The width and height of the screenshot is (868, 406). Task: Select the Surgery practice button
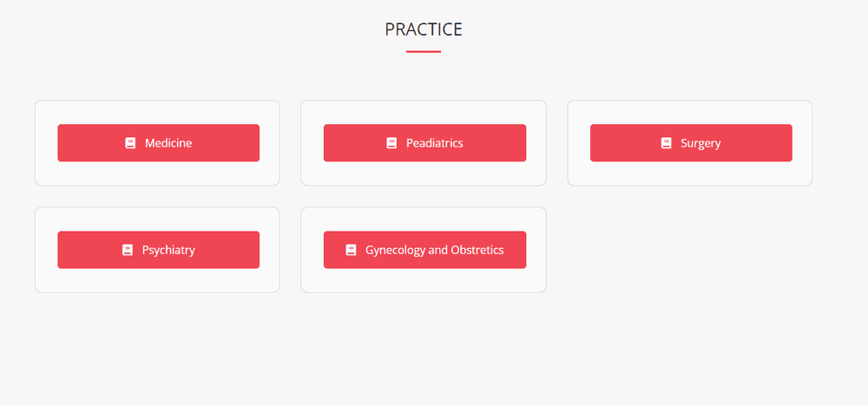point(700,143)
